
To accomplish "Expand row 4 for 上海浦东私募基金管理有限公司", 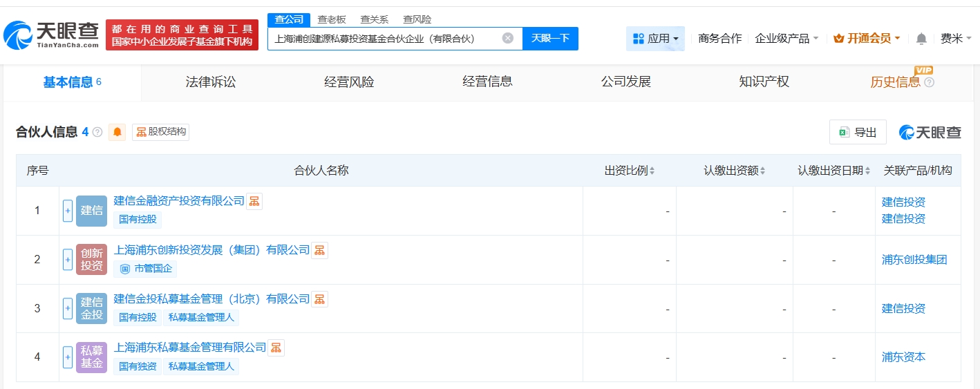I will (68, 357).
